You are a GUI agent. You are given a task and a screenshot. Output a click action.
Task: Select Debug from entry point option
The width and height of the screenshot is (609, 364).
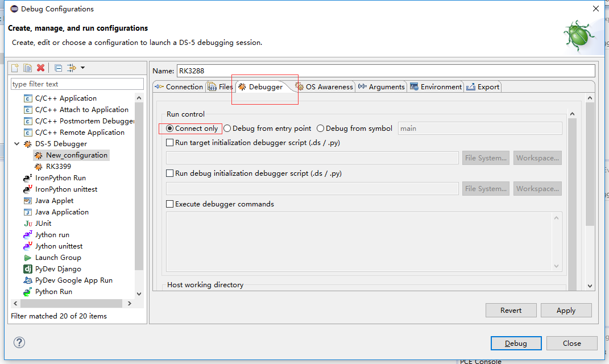227,128
